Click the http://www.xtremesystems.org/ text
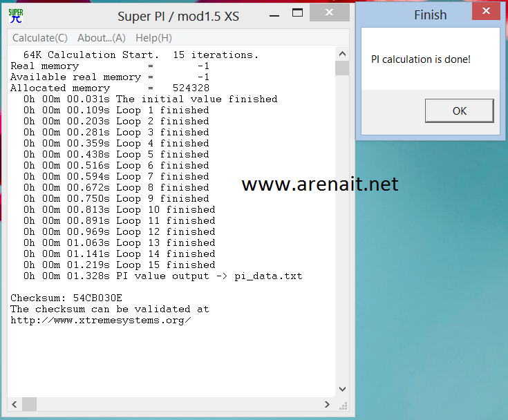Image resolution: width=508 pixels, height=420 pixels. (x=101, y=321)
